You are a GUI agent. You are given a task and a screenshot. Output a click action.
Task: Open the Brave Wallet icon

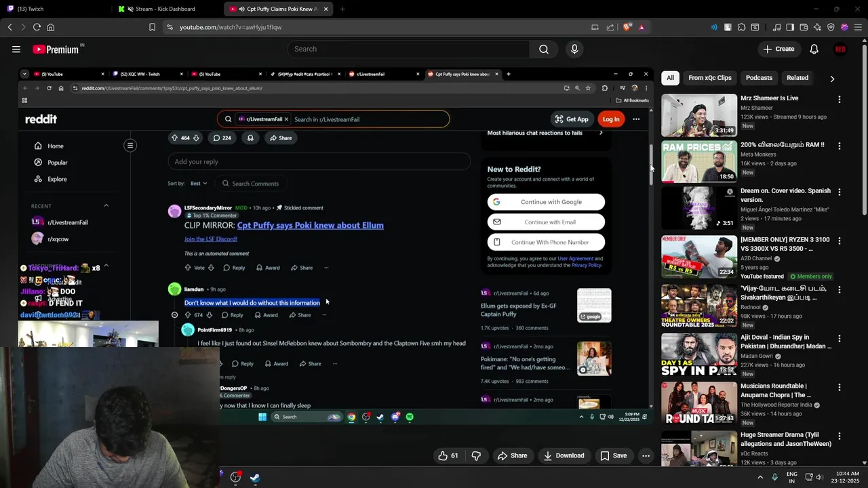pyautogui.click(x=804, y=27)
